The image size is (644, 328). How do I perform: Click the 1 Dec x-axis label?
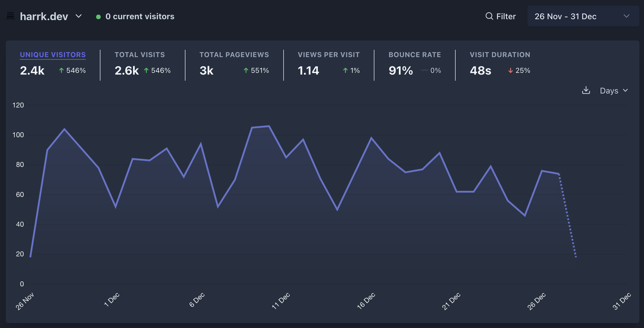[x=112, y=300]
